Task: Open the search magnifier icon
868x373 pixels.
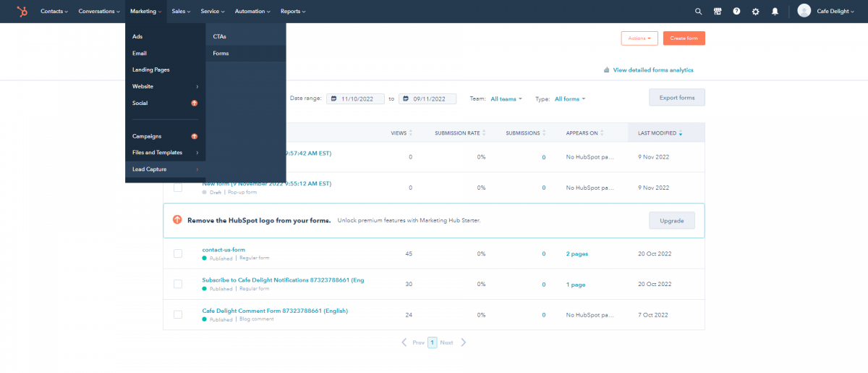Action: coord(698,12)
